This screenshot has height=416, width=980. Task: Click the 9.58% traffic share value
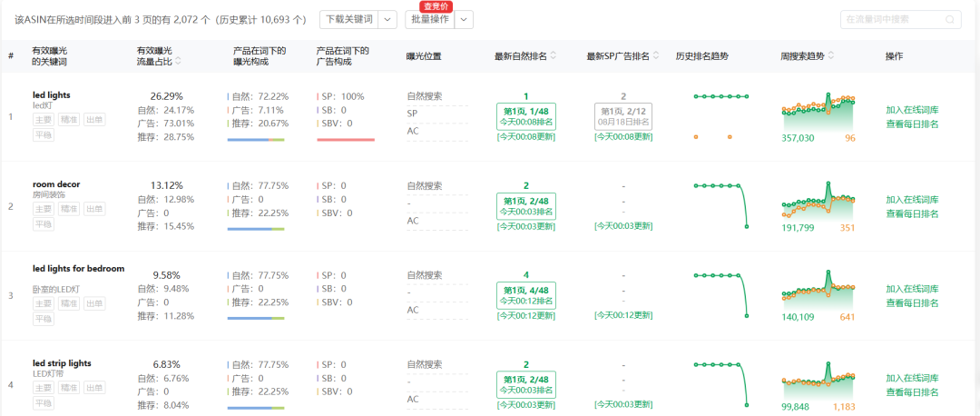pyautogui.click(x=166, y=275)
